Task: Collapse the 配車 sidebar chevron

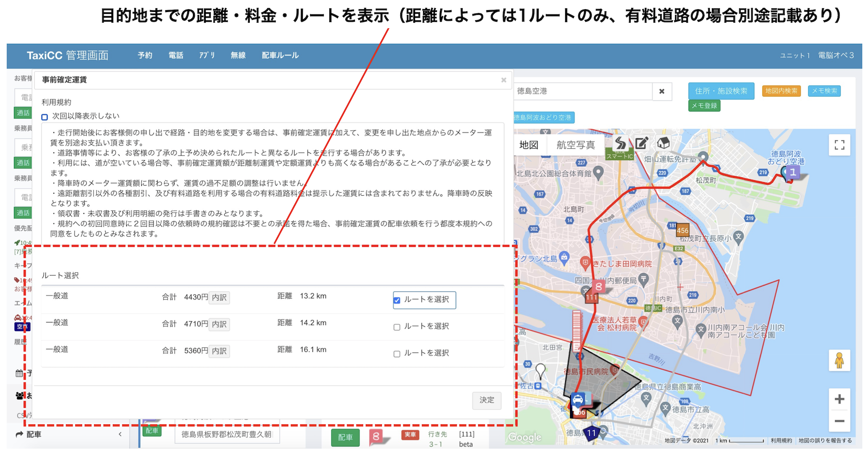Action: tap(120, 434)
